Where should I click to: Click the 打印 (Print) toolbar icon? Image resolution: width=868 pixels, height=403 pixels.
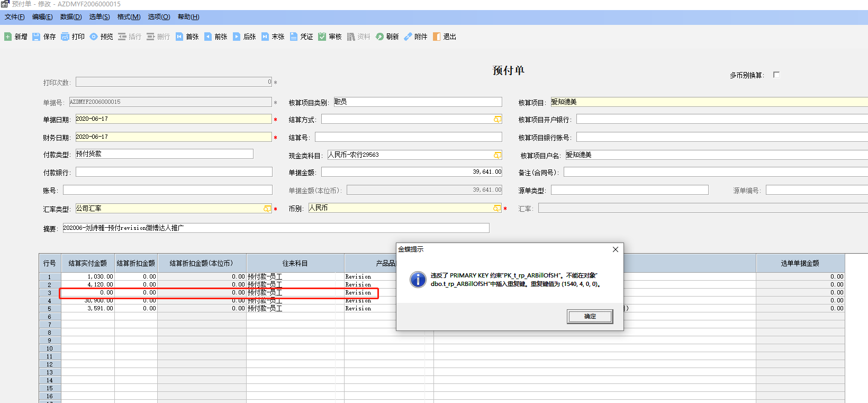click(x=65, y=37)
